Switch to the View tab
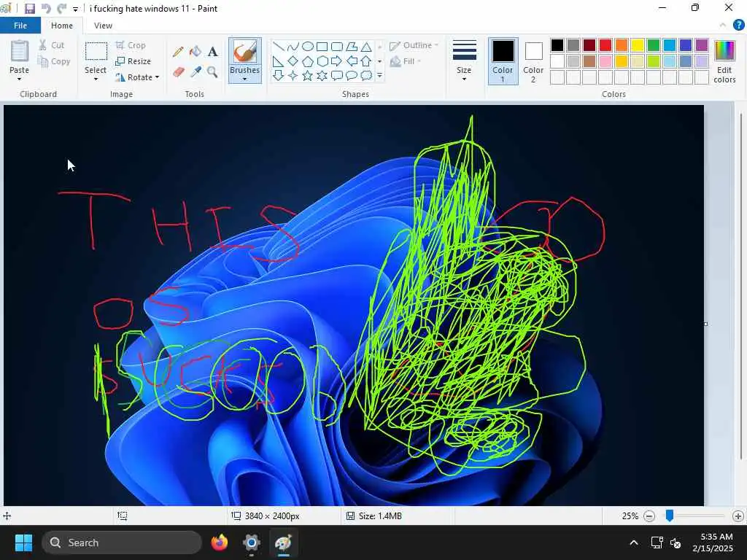The height and width of the screenshot is (560, 747). tap(103, 26)
